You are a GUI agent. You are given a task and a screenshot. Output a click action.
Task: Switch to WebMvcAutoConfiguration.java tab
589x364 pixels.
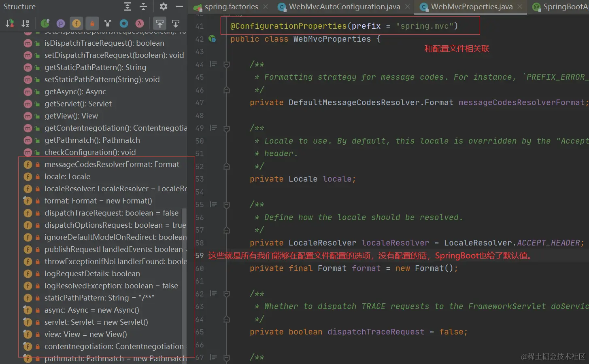344,6
